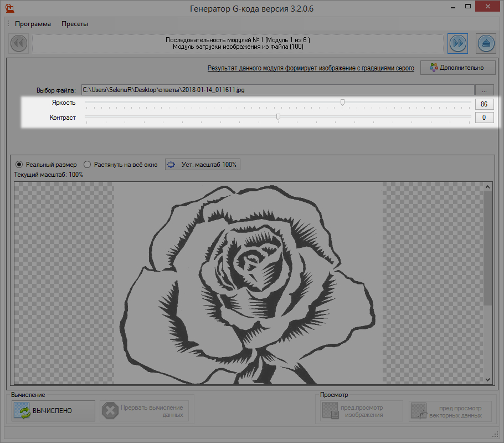
Task: Open the Программа menu
Action: (x=33, y=24)
